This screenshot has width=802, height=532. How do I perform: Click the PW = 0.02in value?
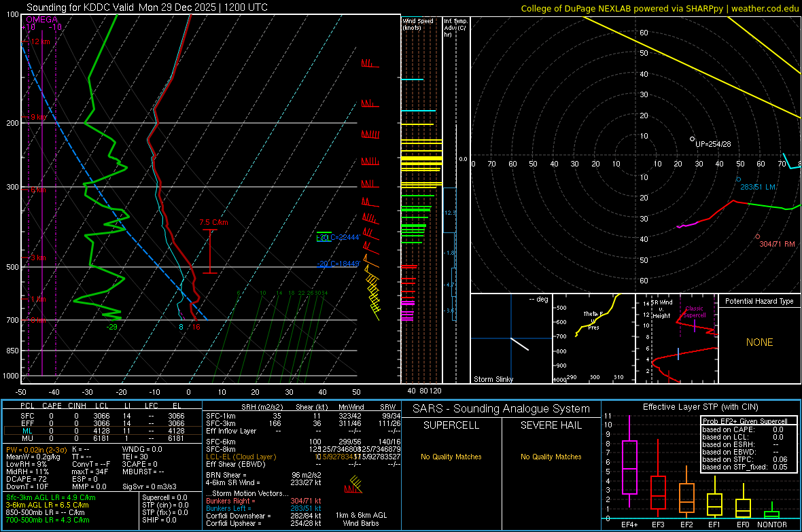tap(35, 449)
